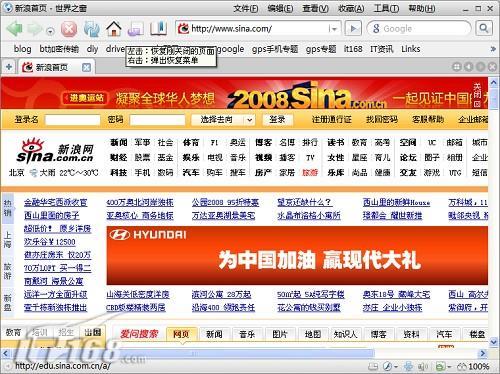Image resolution: width=500 pixels, height=374 pixels.
Task: Select the 新浪首页 tab
Action: pos(52,68)
